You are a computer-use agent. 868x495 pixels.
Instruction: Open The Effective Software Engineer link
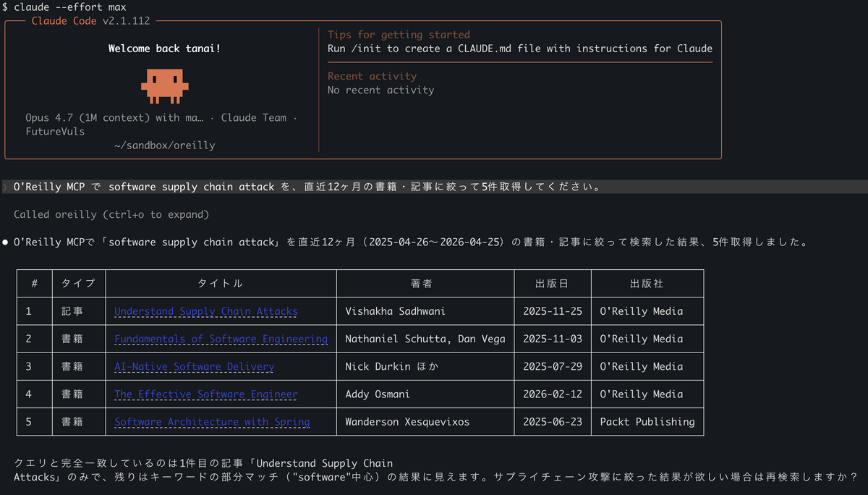coord(206,394)
